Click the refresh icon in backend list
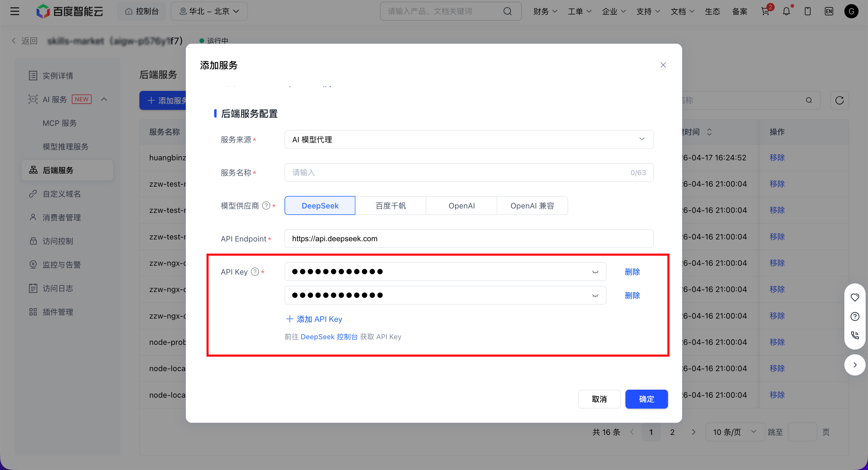The image size is (868, 470). click(839, 100)
